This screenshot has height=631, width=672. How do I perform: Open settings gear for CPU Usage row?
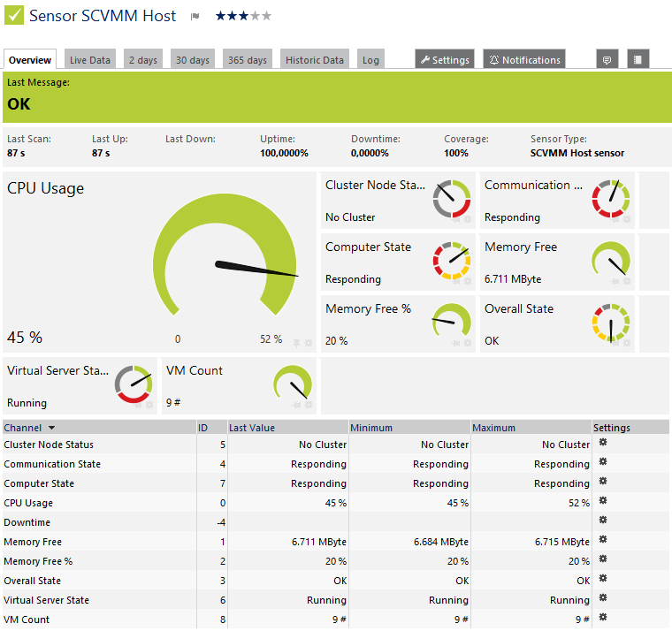(603, 500)
